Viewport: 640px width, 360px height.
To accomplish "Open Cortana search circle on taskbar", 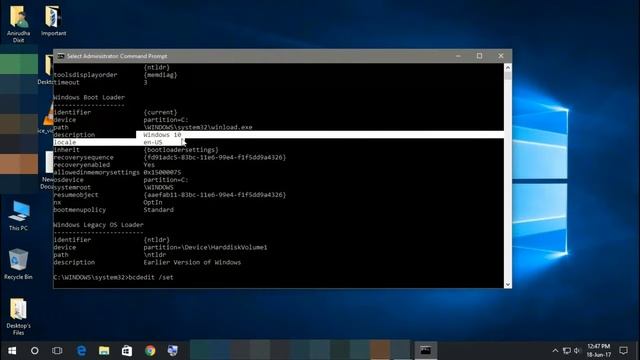I will pos(35,351).
